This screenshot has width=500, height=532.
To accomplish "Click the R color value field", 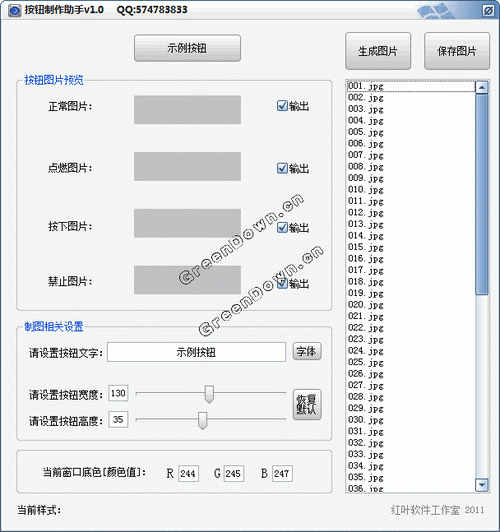I will [x=188, y=473].
